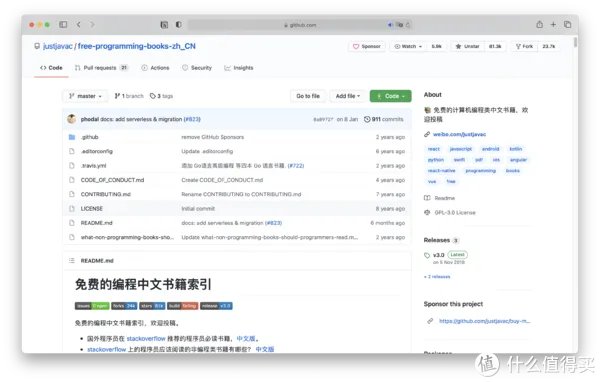Open the sponsor buy-me link
This screenshot has width=600, height=382.
coord(484,321)
